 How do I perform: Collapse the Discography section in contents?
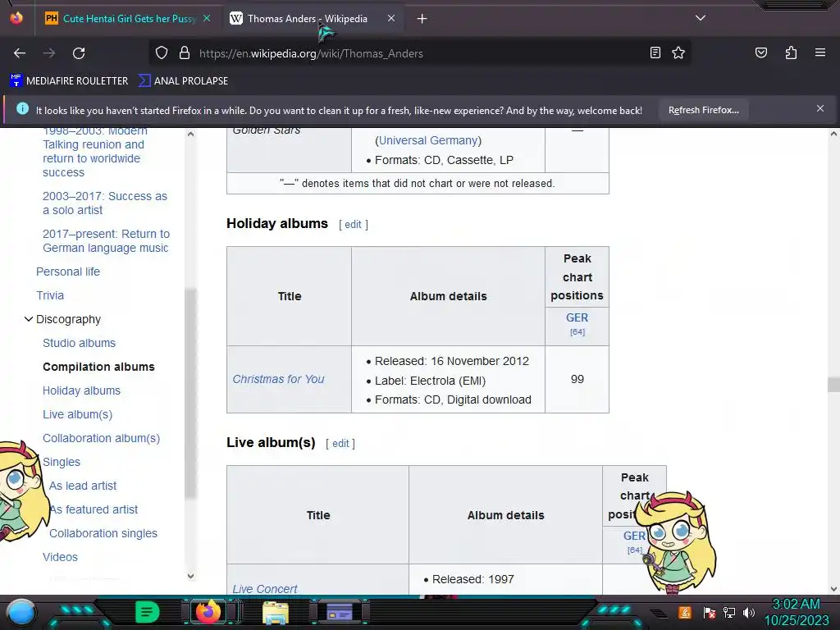[29, 319]
